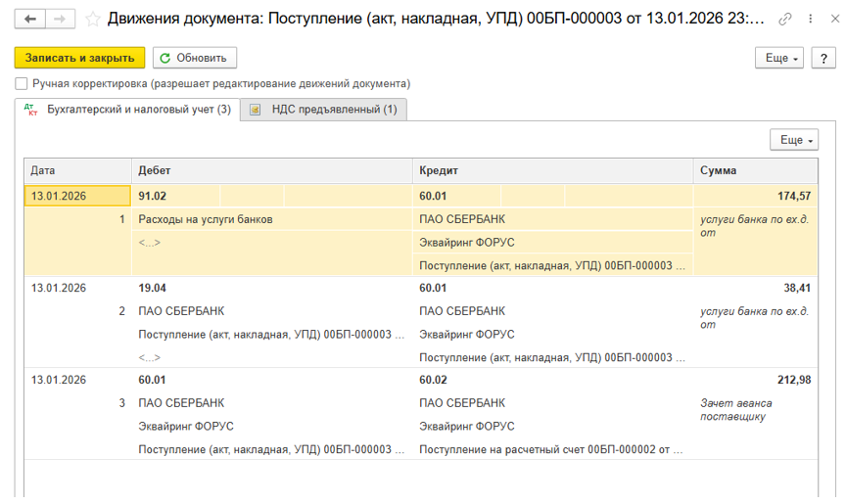
Task: Select the debit 91.02 account cell
Action: click(x=153, y=196)
